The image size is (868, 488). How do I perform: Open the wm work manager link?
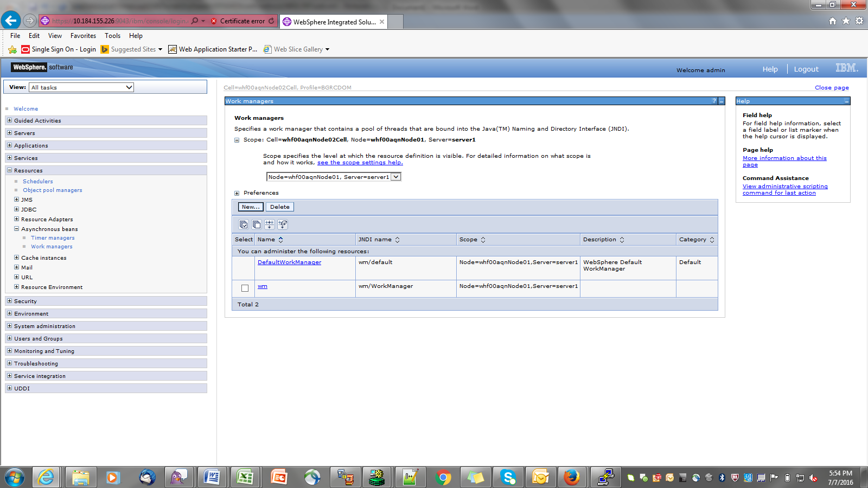[x=263, y=286]
